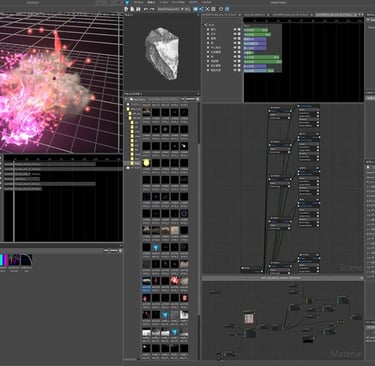
Task: Select the first purple bar in the layer timeline
Action: 255,39
